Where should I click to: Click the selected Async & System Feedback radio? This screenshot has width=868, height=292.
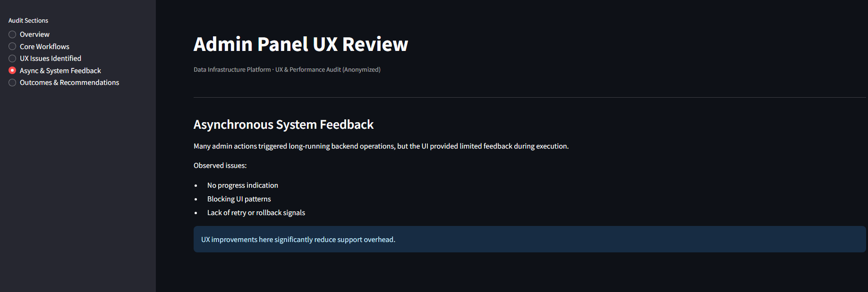pos(12,70)
